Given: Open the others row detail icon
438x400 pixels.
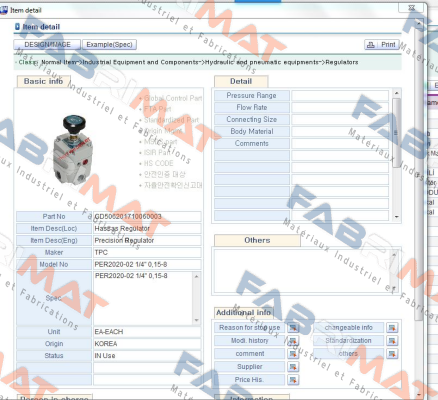Looking at the screenshot, I should coord(392,354).
